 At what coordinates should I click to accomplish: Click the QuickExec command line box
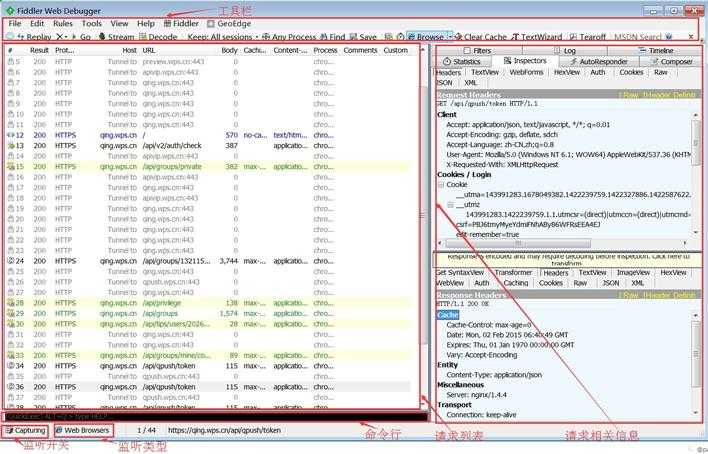point(216,416)
